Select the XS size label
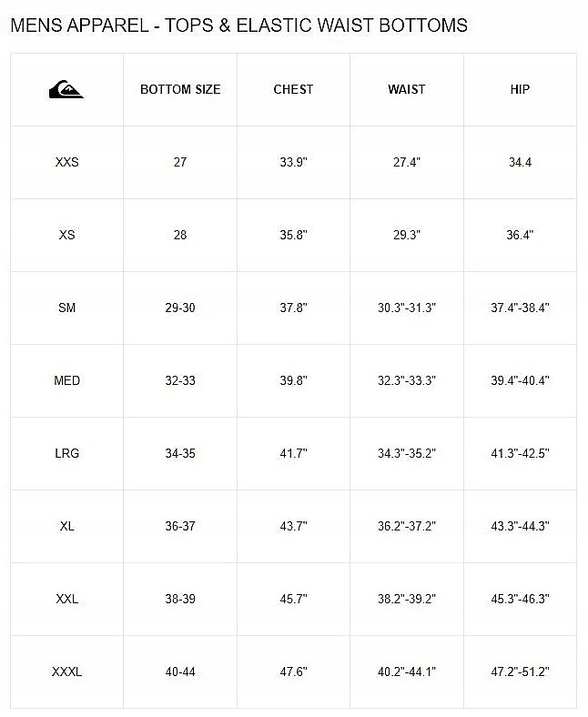Screen dimensions: 588x717 tap(66, 235)
